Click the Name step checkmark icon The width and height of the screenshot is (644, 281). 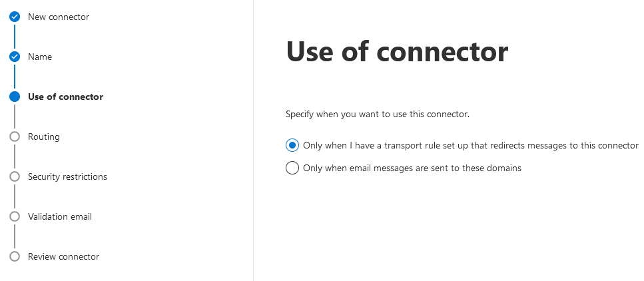click(15, 57)
